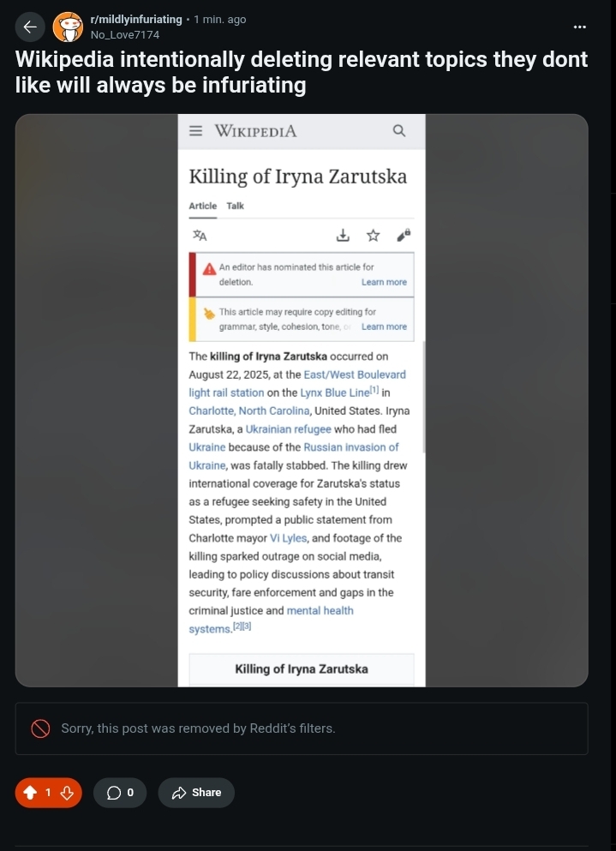The height and width of the screenshot is (851, 616).
Task: Tap the download article icon
Action: (343, 236)
